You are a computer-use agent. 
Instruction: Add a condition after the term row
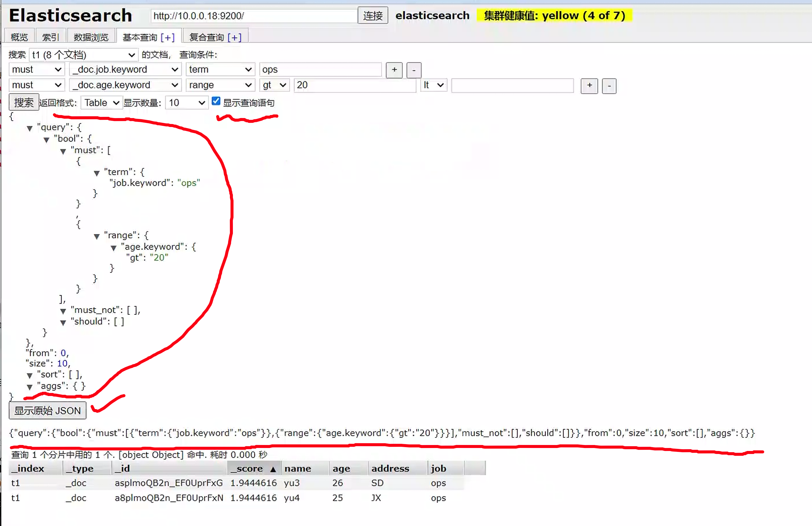click(394, 70)
